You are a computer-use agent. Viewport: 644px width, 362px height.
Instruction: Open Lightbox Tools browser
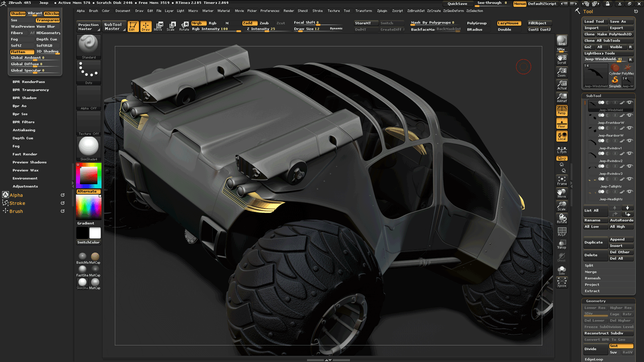600,53
